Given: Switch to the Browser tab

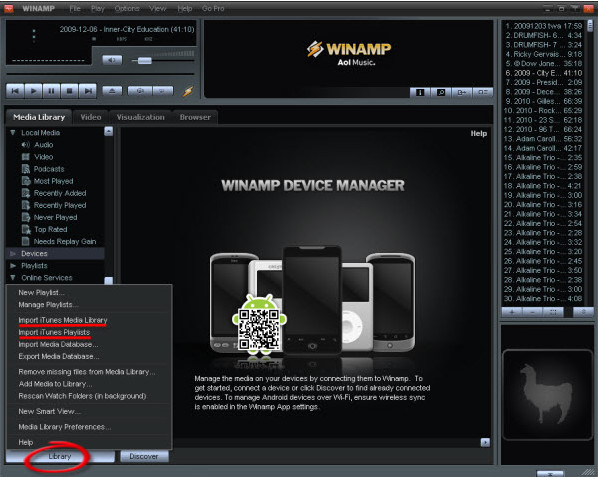Looking at the screenshot, I should pyautogui.click(x=195, y=117).
